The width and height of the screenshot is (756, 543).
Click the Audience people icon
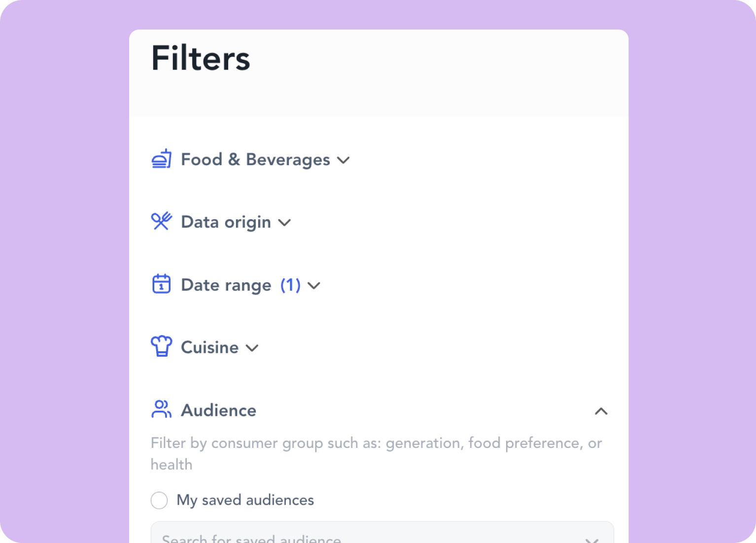[161, 409]
